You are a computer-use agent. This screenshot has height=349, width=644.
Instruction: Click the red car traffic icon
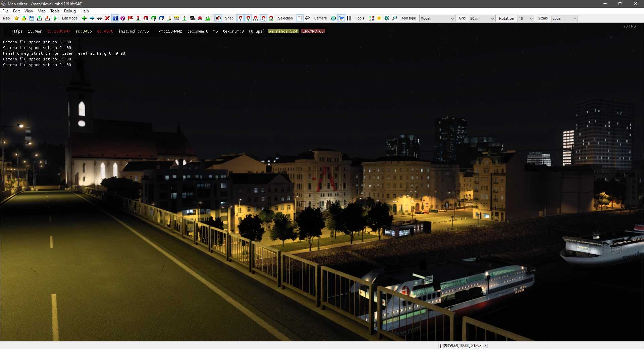pyautogui.click(x=200, y=18)
